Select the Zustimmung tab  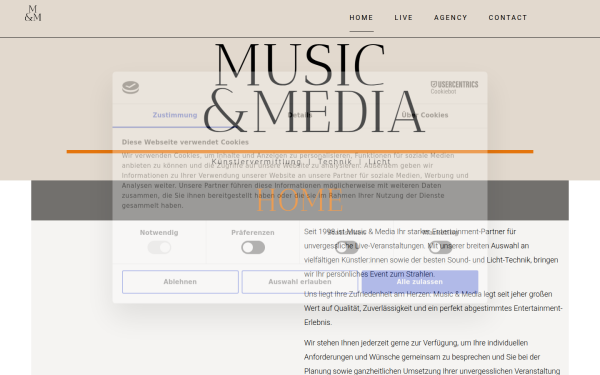(x=175, y=115)
